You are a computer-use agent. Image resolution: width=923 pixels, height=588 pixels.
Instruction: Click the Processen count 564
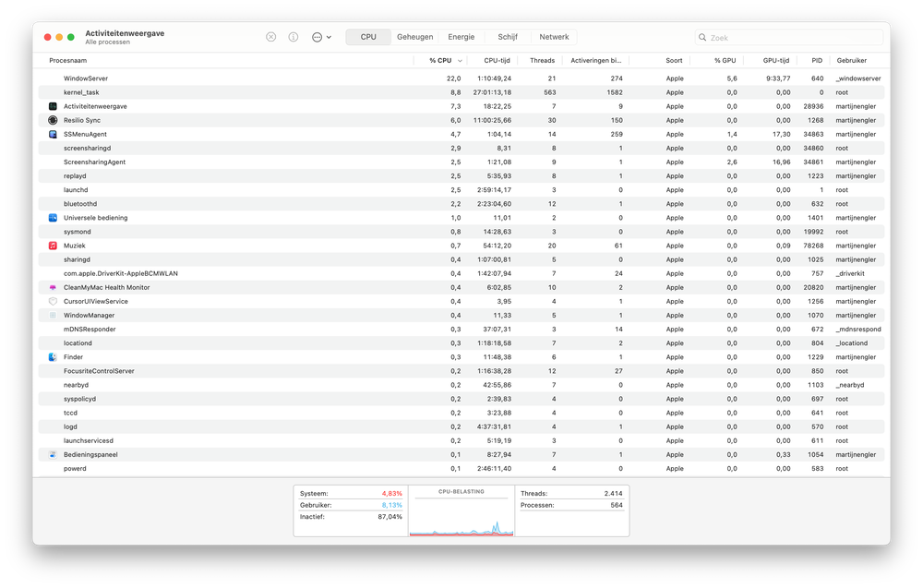617,505
